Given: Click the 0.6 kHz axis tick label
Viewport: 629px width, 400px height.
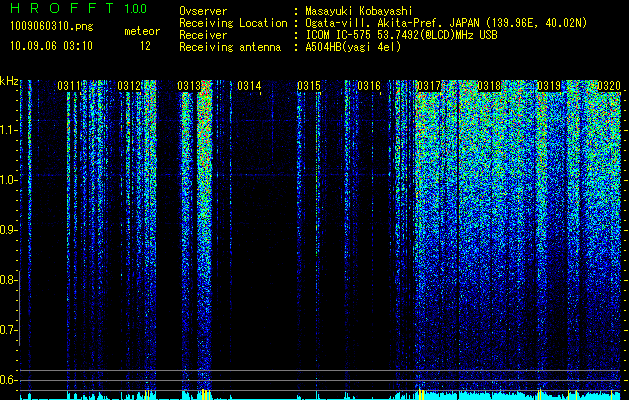Looking at the screenshot, I should pos(8,380).
